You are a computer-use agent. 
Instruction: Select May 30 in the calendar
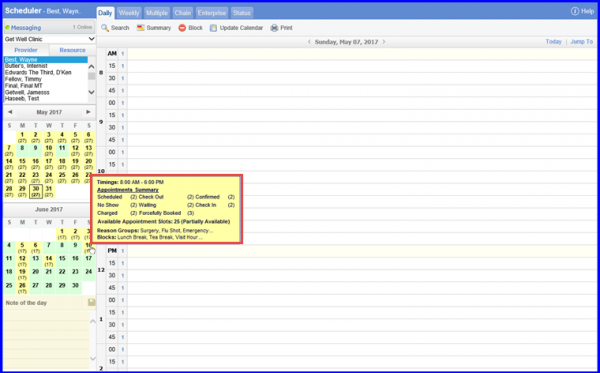[36, 191]
